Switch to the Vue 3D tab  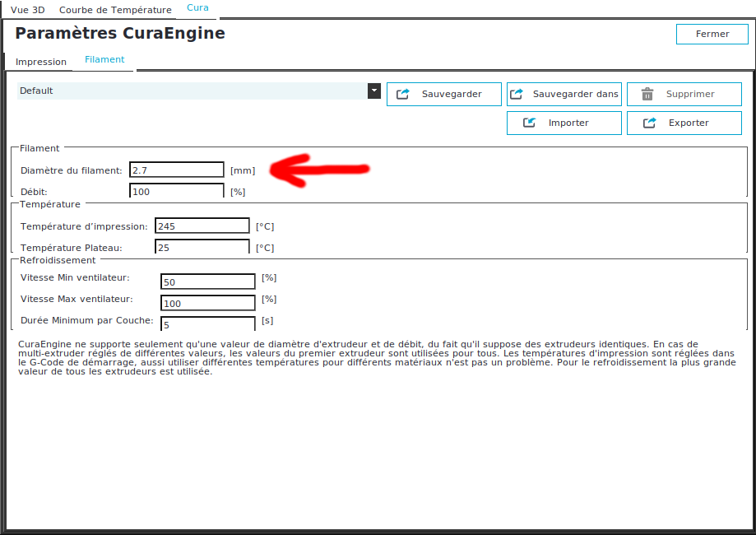point(27,10)
